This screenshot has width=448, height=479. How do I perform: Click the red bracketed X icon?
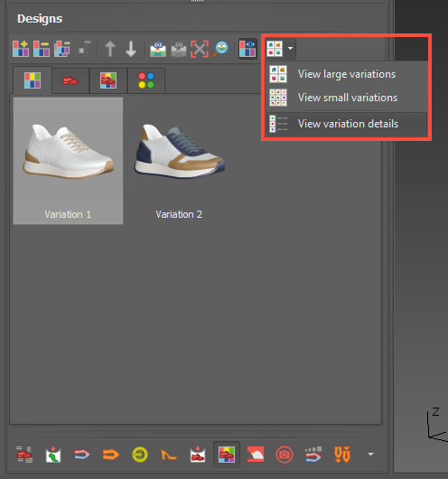(x=200, y=49)
